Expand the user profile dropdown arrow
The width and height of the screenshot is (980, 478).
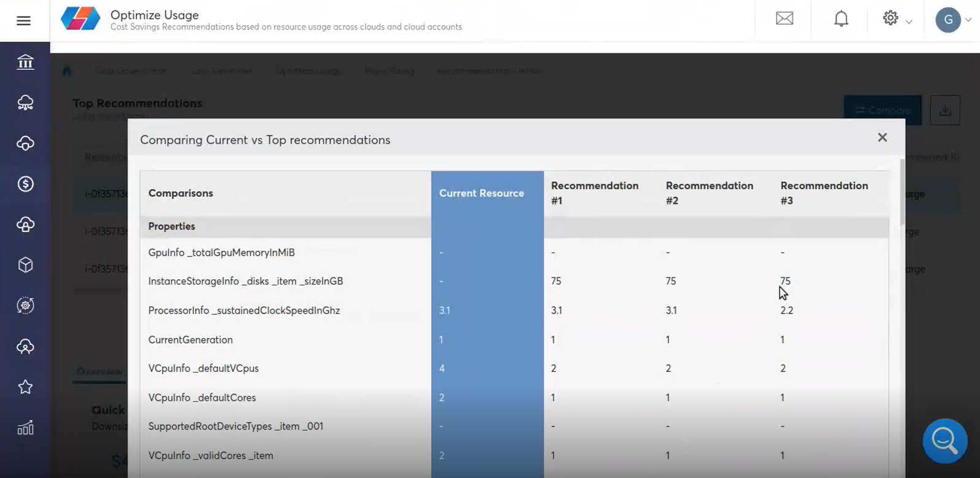(968, 20)
